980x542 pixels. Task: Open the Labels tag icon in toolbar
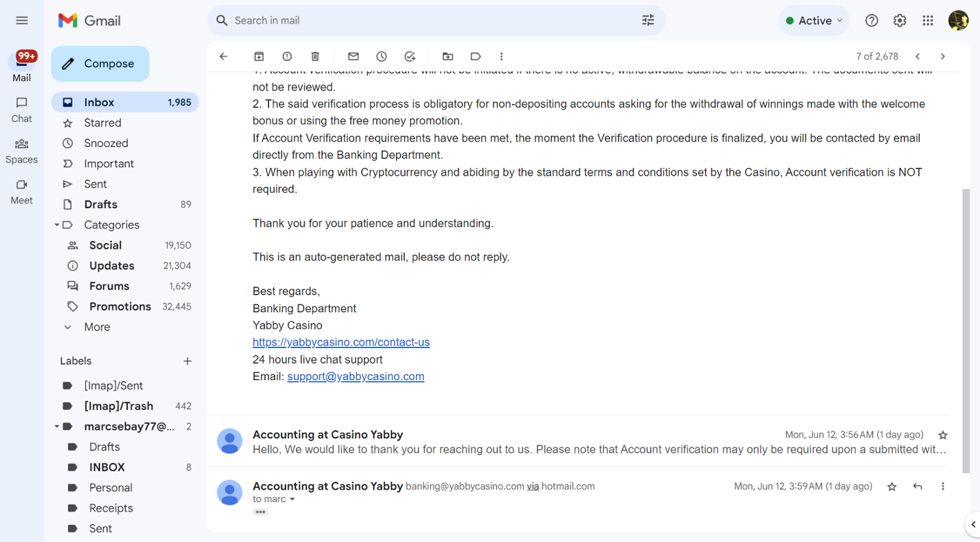[476, 57]
